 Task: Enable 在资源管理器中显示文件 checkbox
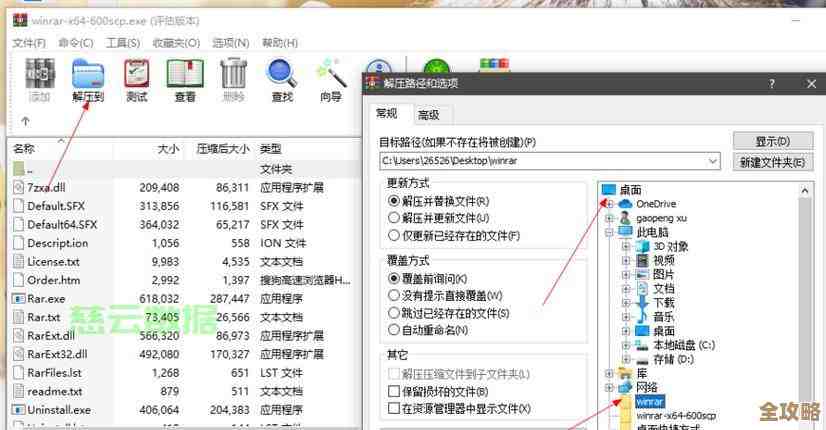point(394,408)
